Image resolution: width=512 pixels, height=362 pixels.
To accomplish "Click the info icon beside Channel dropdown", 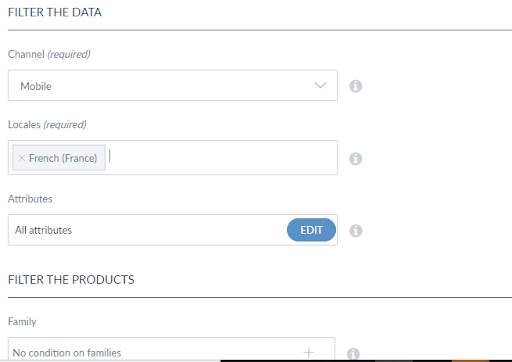I will [355, 86].
